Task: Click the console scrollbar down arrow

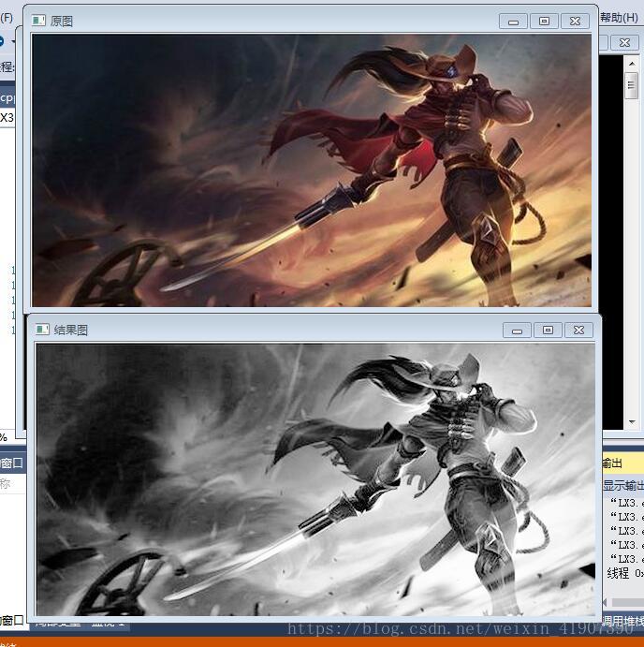Action: [x=632, y=422]
